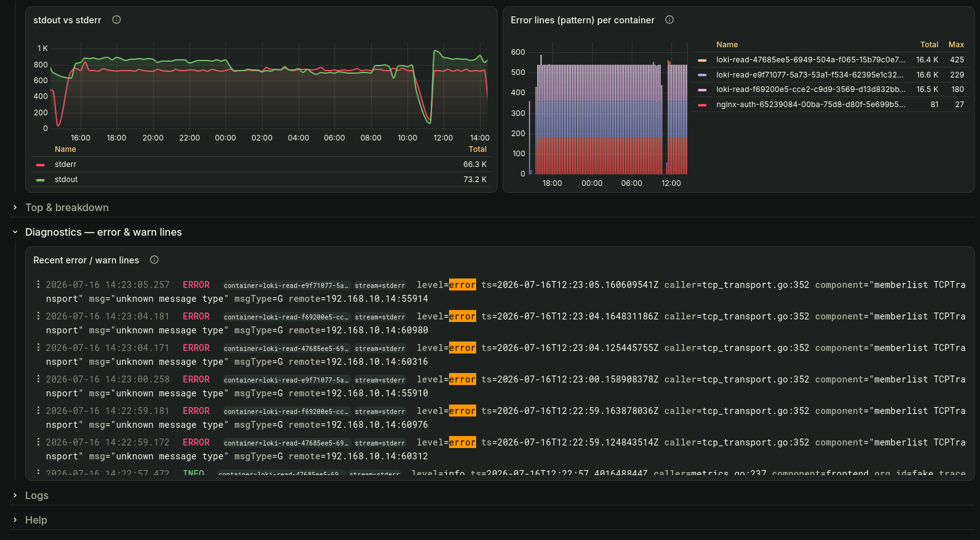Click remote=192.168.10.14:60980 text
The width and height of the screenshot is (980, 540).
[x=358, y=330]
